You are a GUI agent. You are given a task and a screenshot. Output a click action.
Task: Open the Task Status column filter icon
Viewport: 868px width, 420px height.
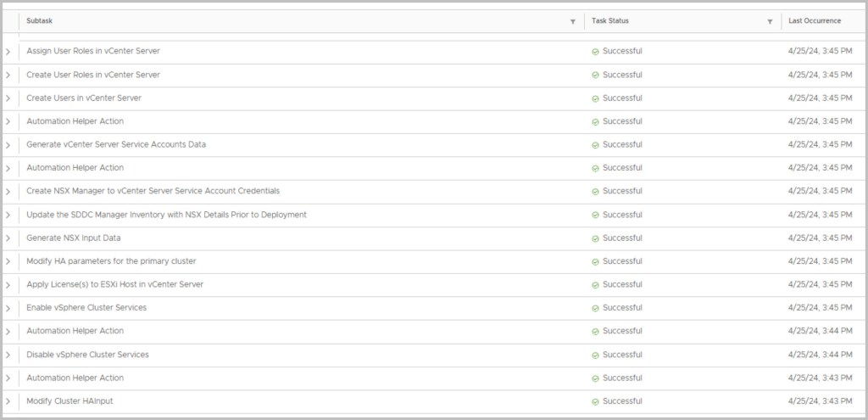pos(770,21)
